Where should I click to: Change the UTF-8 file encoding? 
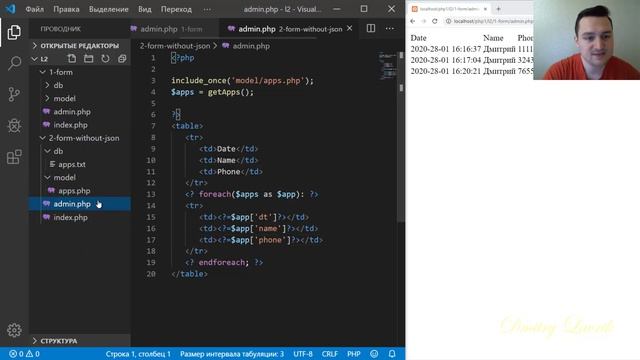point(303,354)
